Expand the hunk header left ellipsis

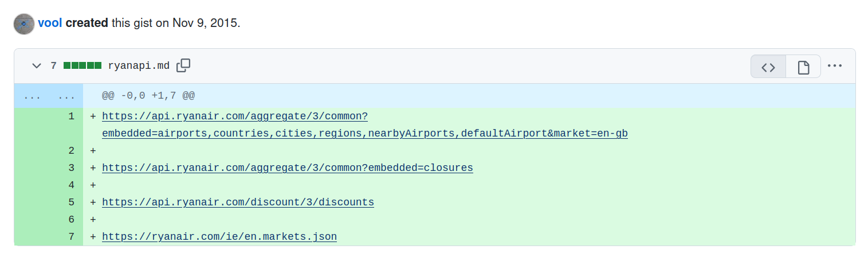tap(32, 96)
